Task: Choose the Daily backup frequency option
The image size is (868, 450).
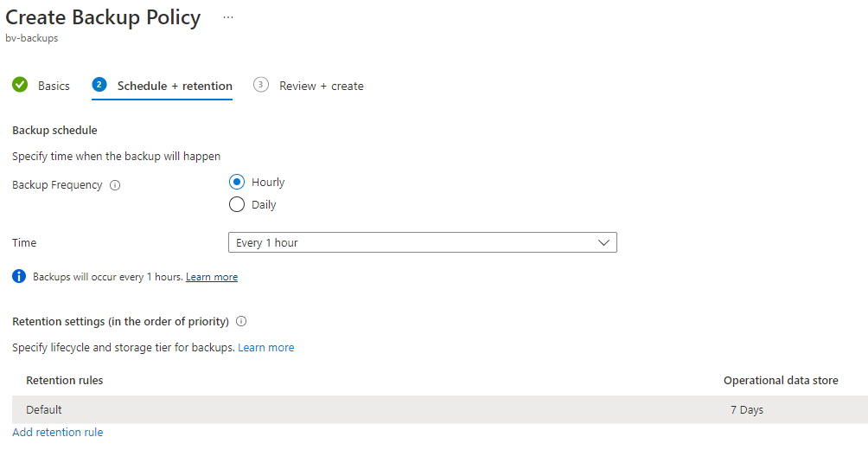Action: [237, 205]
